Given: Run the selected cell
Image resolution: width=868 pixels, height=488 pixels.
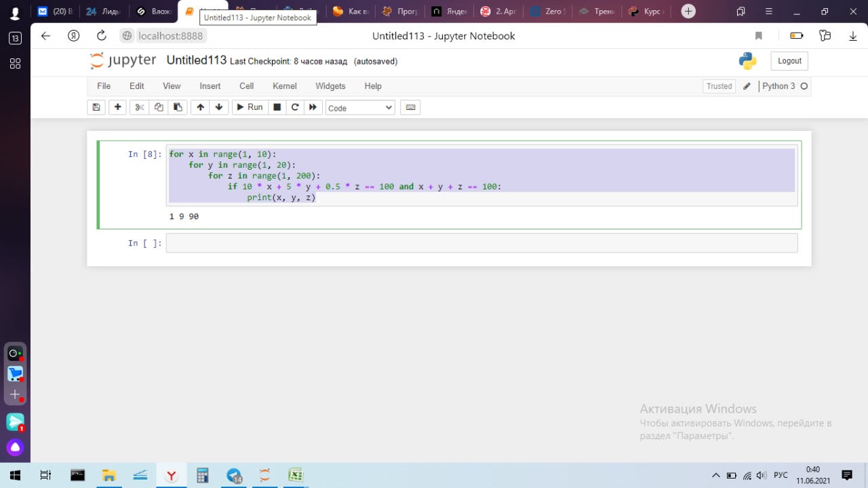Looking at the screenshot, I should point(250,107).
